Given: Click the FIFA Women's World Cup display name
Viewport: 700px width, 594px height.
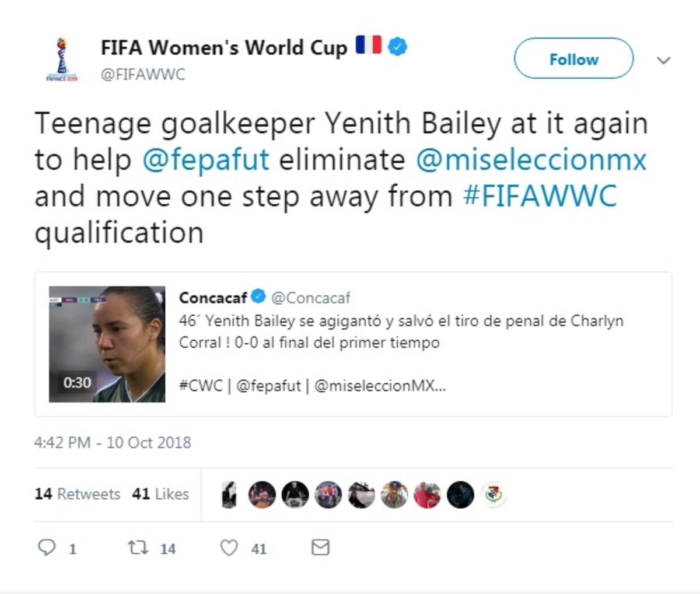Looking at the screenshot, I should 223,47.
